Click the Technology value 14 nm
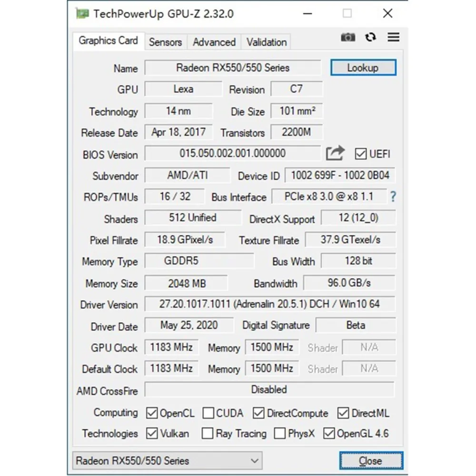 point(178,111)
